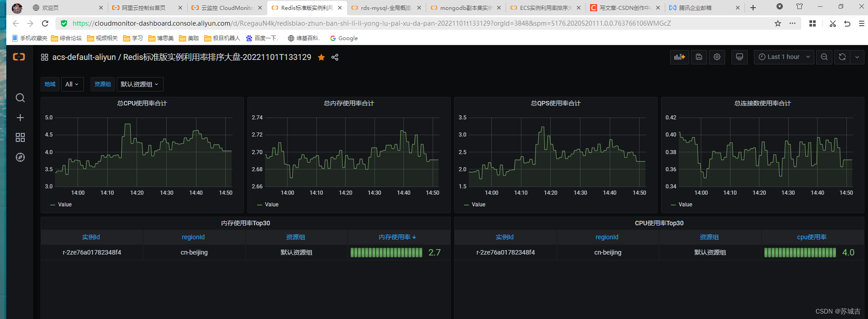Screen dimensions: 868x319
Task: Click the dashboard grid icon before acs-default-aliyun
Action: [45, 57]
